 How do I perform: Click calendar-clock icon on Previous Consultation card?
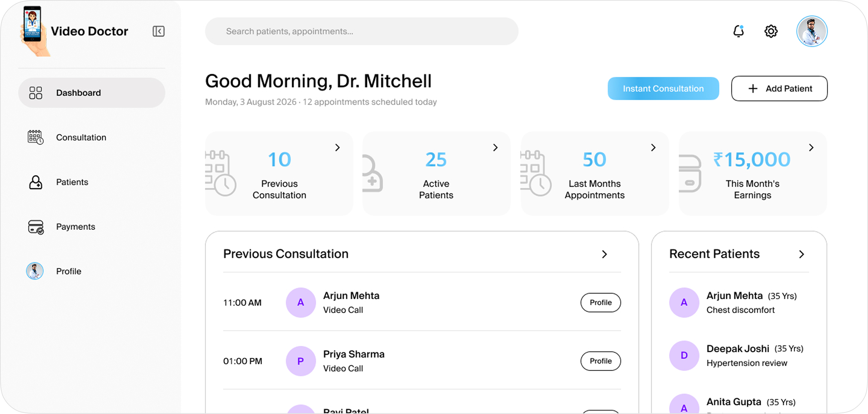click(221, 173)
